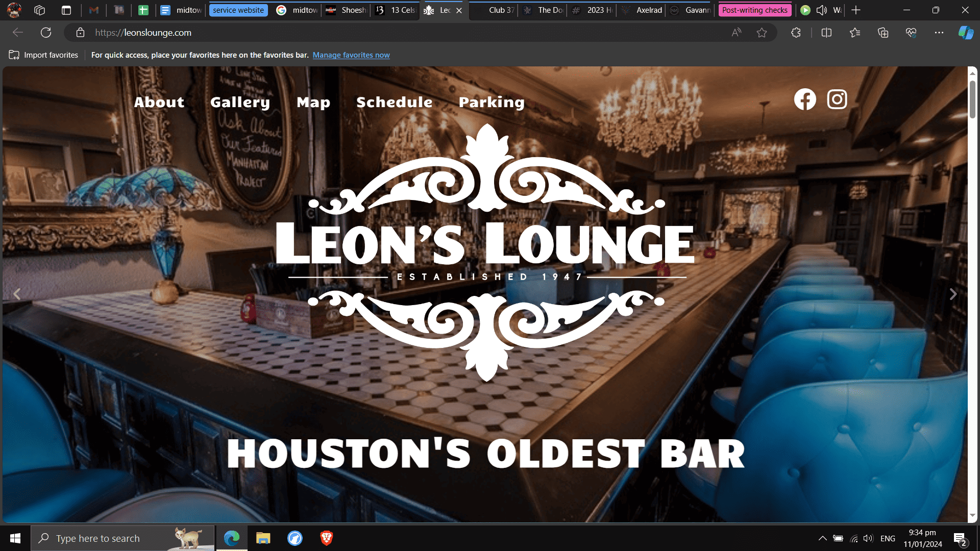Close the Leon's Lounge tab

coord(459,10)
